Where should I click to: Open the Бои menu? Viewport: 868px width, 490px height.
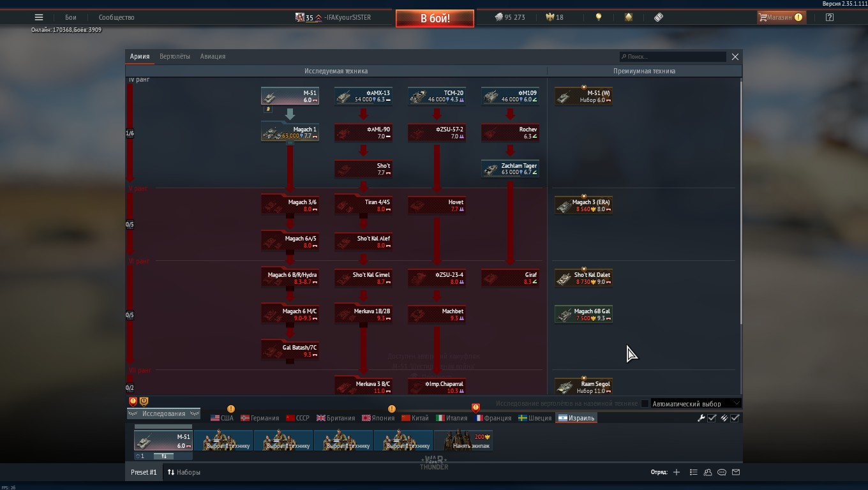click(71, 17)
